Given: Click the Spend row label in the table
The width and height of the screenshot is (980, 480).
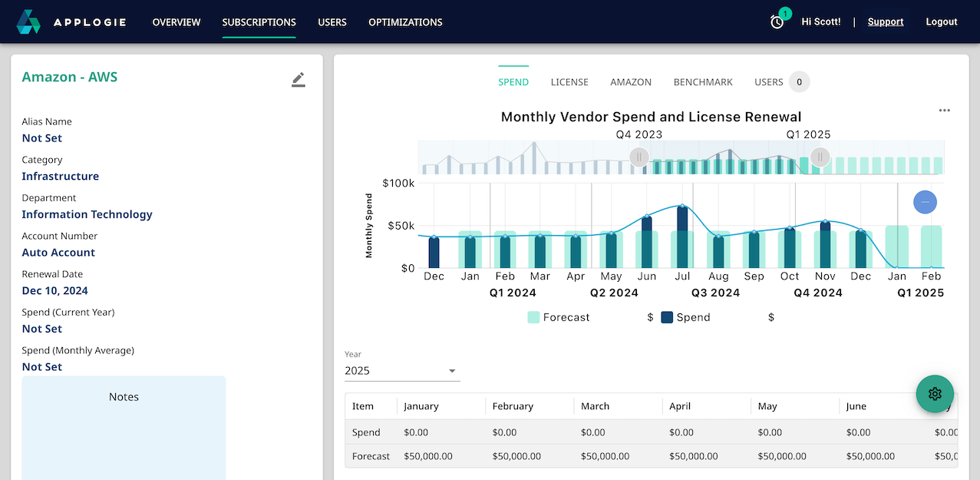Looking at the screenshot, I should 366,432.
